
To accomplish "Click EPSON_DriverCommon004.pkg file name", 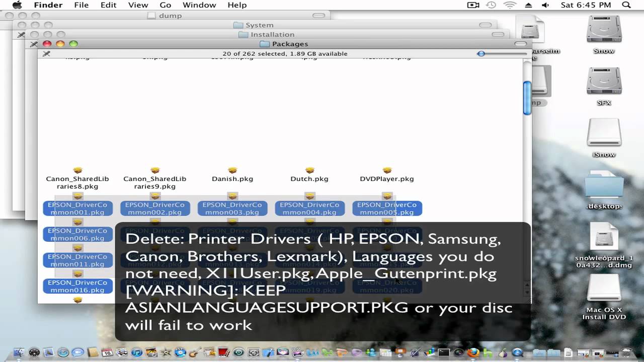I will (309, 209).
